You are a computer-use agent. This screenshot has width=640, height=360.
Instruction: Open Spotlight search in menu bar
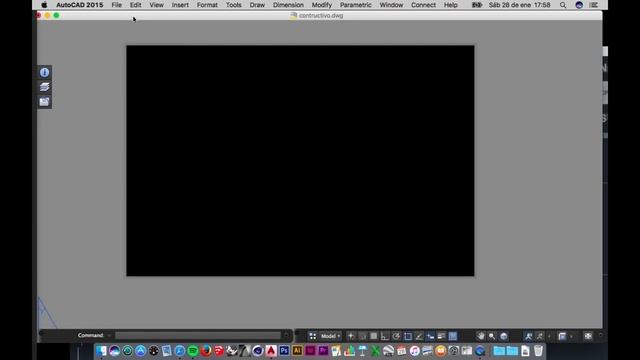coord(563,5)
